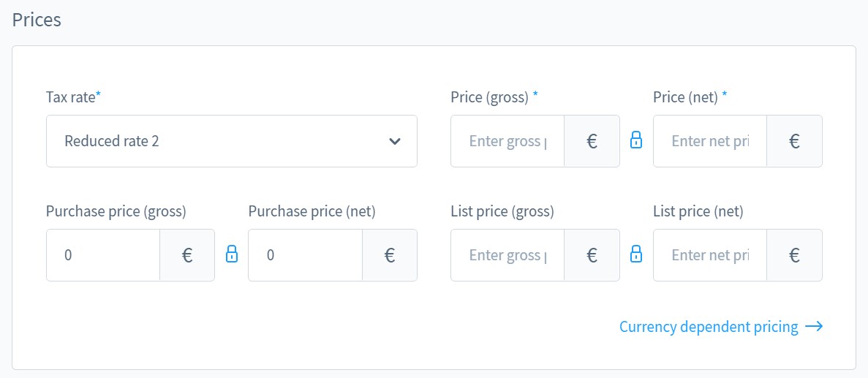Focus the Price (net) input field
The width and height of the screenshot is (868, 378).
[x=710, y=141]
